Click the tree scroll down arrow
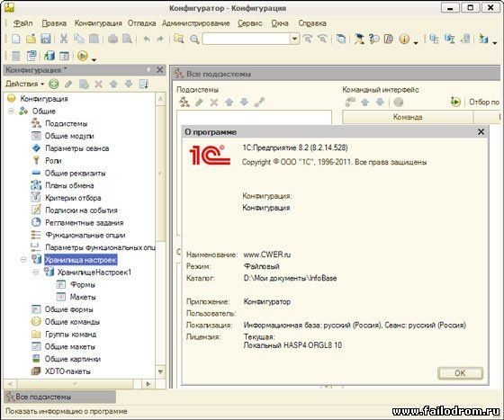Image resolution: width=504 pixels, height=420 pixels. (160, 371)
